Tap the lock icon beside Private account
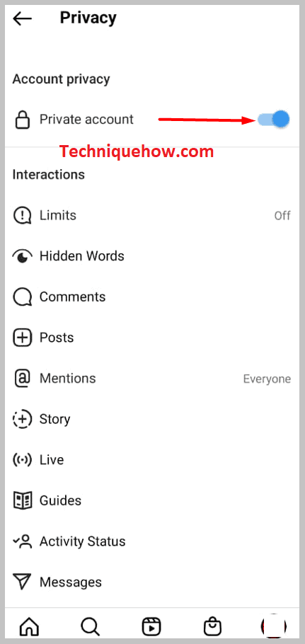The image size is (305, 644). pyautogui.click(x=22, y=120)
